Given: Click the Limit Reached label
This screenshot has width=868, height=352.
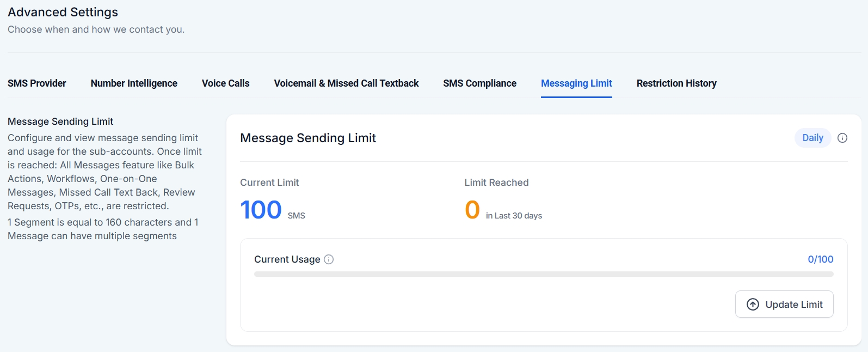Looking at the screenshot, I should [496, 183].
